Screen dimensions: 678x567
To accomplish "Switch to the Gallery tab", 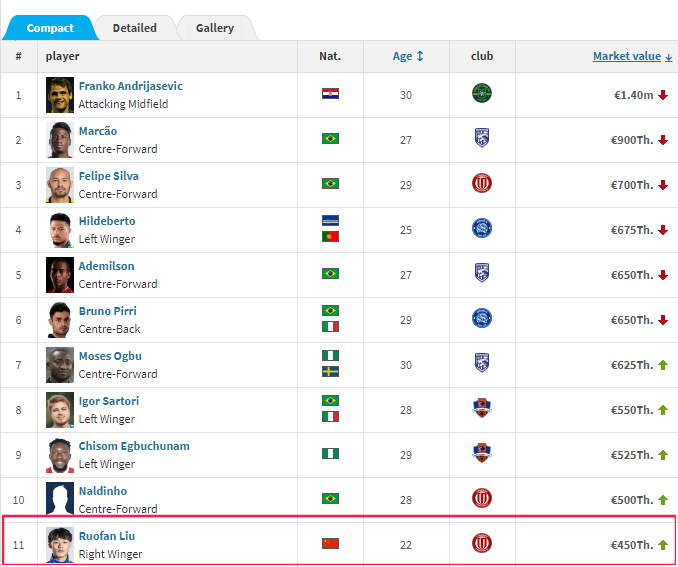I will pyautogui.click(x=215, y=28).
